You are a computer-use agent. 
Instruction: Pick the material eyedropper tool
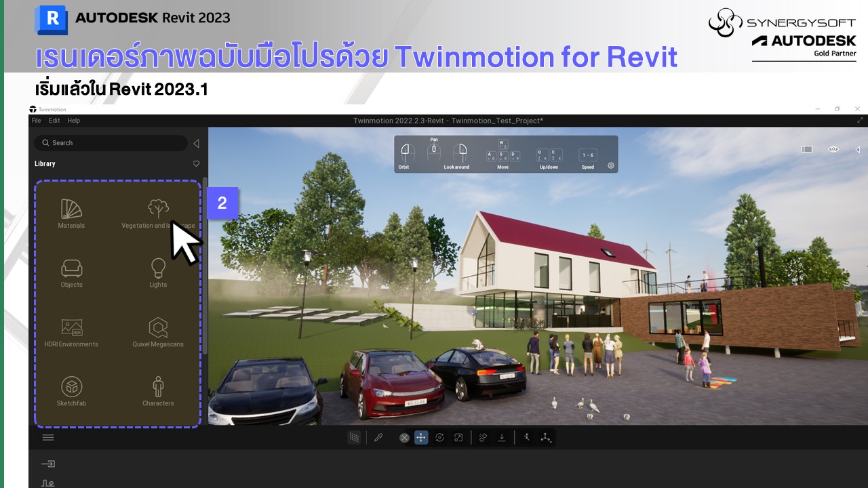pos(378,438)
